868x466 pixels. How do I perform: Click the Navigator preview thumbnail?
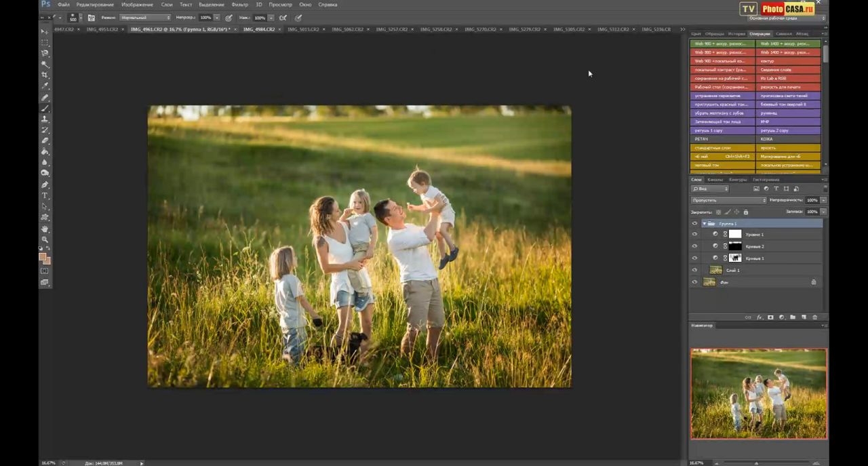click(x=759, y=394)
